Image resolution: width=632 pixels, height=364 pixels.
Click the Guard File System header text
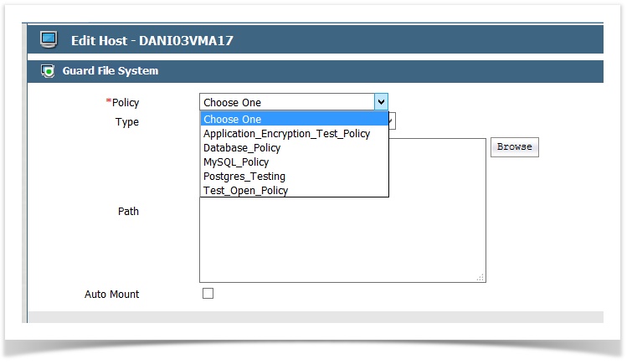click(x=110, y=71)
